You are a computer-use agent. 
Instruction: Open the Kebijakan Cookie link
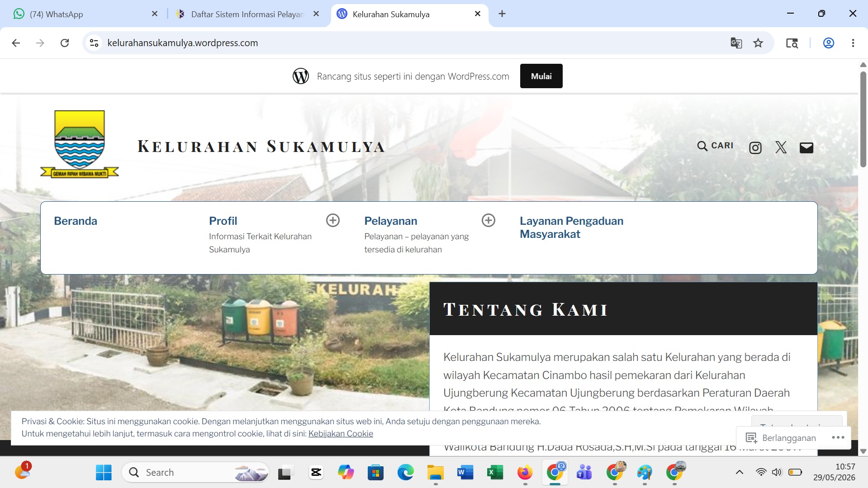[341, 433]
